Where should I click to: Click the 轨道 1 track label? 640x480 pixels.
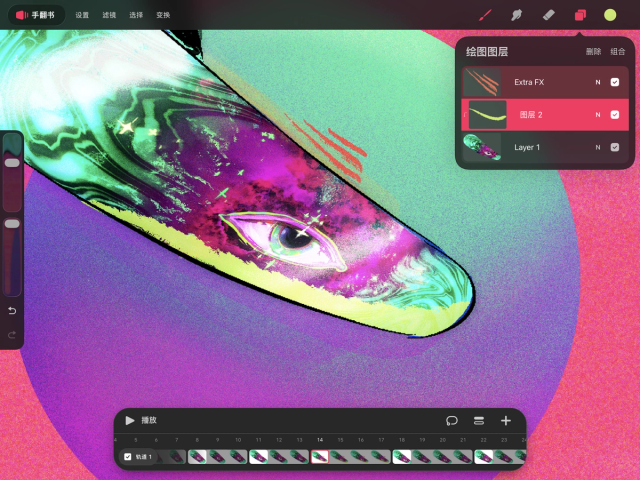(x=144, y=457)
